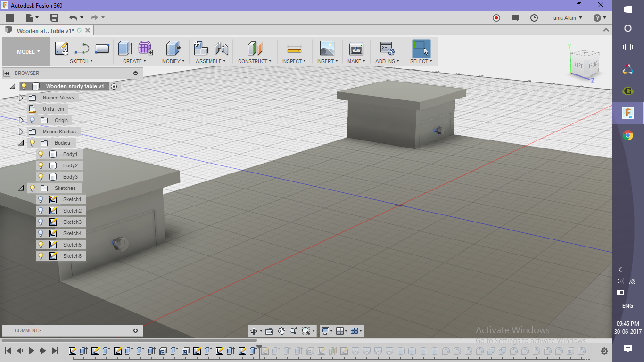Image resolution: width=644 pixels, height=362 pixels.
Task: Expand the Motion Studies folder
Action: point(21,132)
